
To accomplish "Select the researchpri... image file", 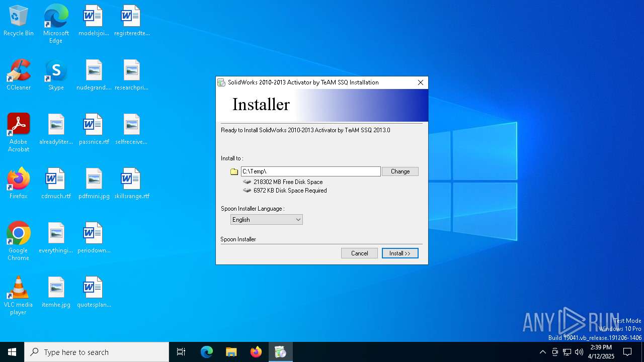I will click(x=132, y=75).
